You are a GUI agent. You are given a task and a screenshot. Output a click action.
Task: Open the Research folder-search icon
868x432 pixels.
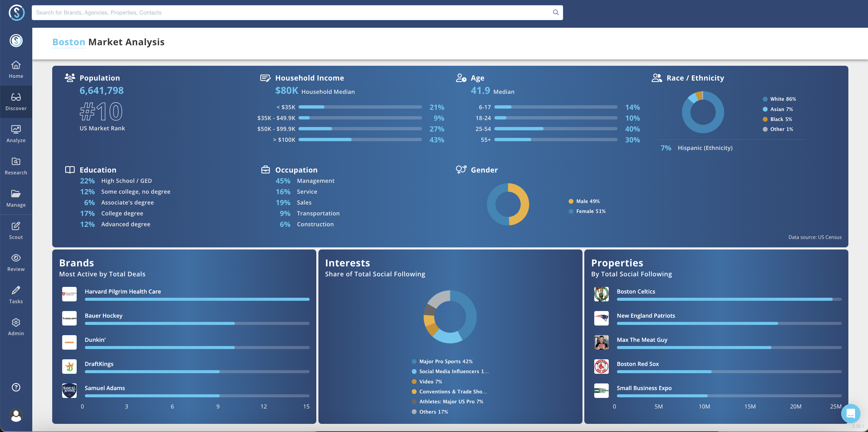[16, 161]
